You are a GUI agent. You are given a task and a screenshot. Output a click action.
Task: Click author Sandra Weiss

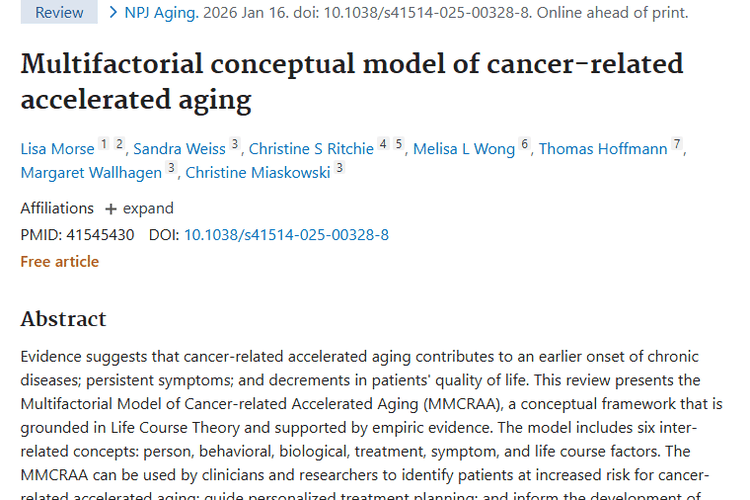pos(179,149)
